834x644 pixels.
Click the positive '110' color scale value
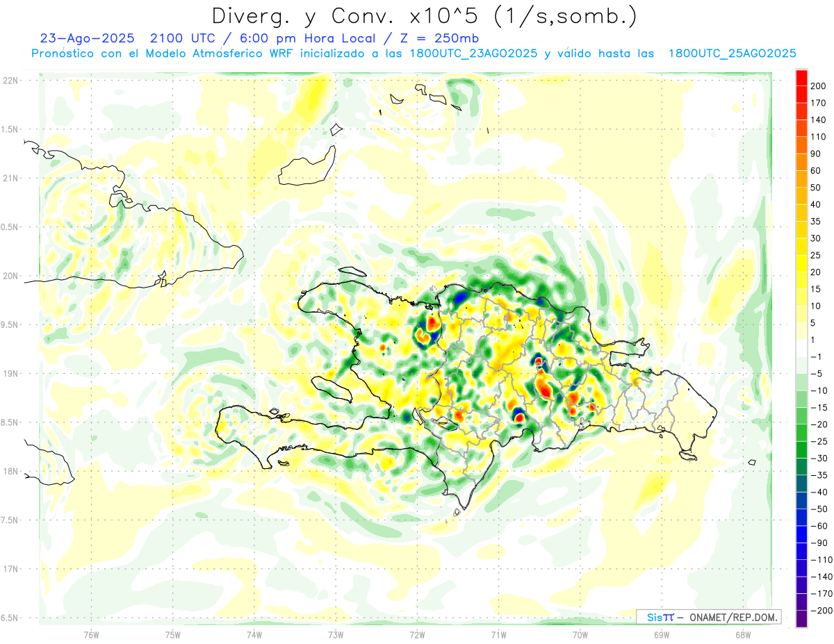(819, 137)
